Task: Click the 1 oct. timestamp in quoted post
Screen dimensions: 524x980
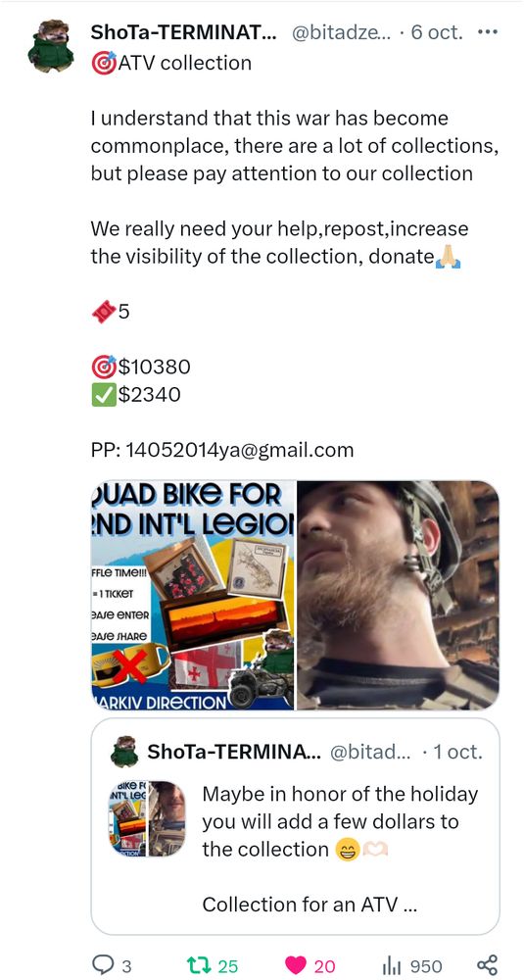Action: pyautogui.click(x=457, y=752)
